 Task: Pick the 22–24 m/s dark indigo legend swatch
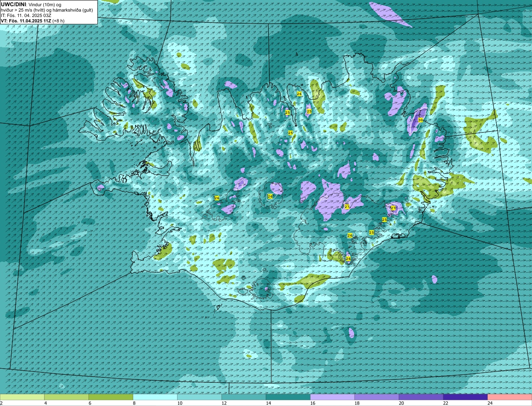click(465, 397)
